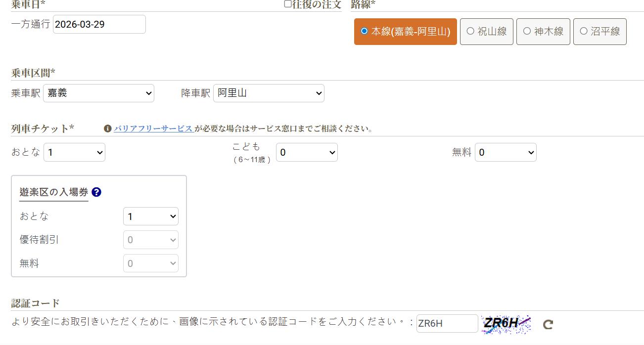Click the amusement park ticket help icon
The image size is (644, 345).
click(96, 192)
